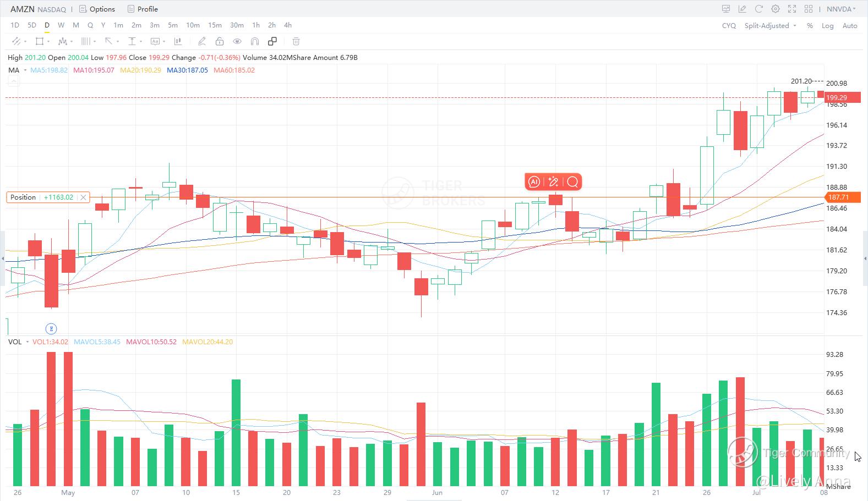Click the MA20:190.29 legend label

coord(140,70)
